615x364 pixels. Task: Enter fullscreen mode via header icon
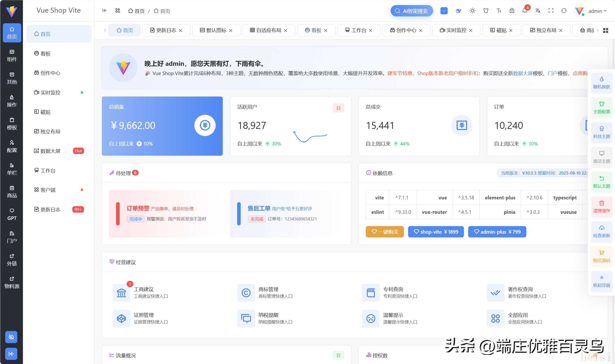(x=551, y=11)
